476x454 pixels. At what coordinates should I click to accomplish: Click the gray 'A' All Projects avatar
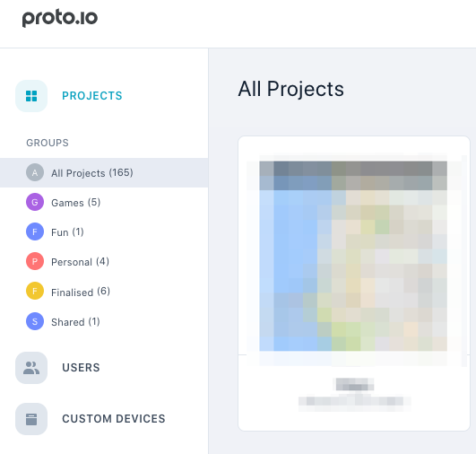coord(35,172)
